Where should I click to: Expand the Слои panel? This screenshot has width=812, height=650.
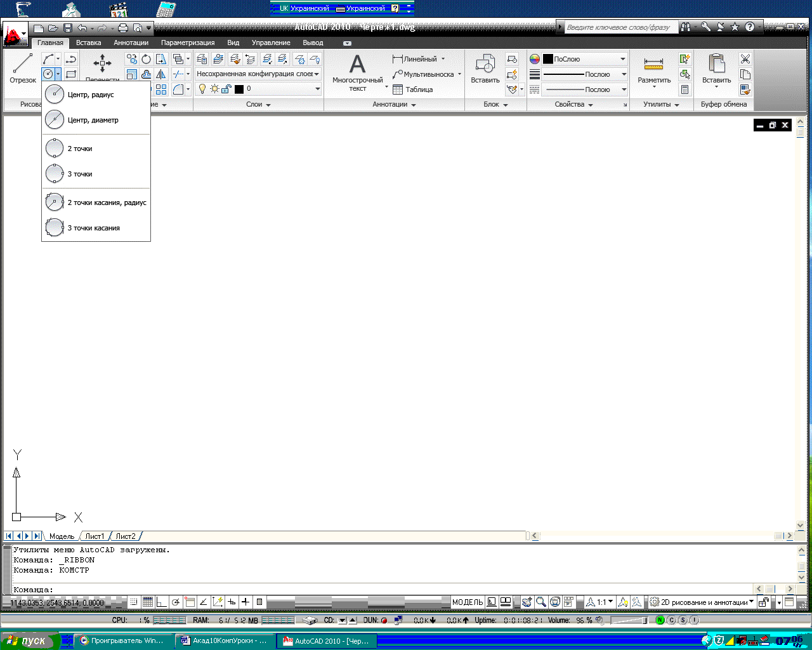tap(258, 105)
